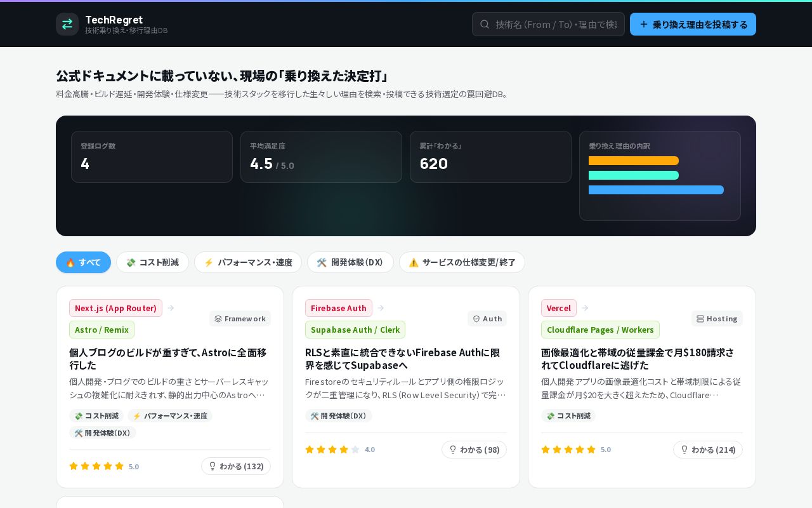Click the money emoji on コスト削減 filter
This screenshot has width=812, height=508.
pos(131,262)
